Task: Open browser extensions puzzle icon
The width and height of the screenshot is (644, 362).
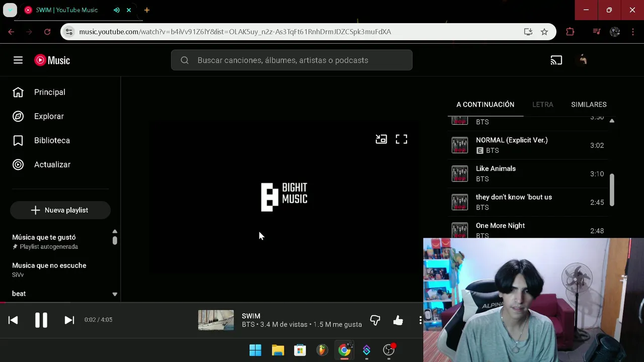Action: [x=570, y=32]
